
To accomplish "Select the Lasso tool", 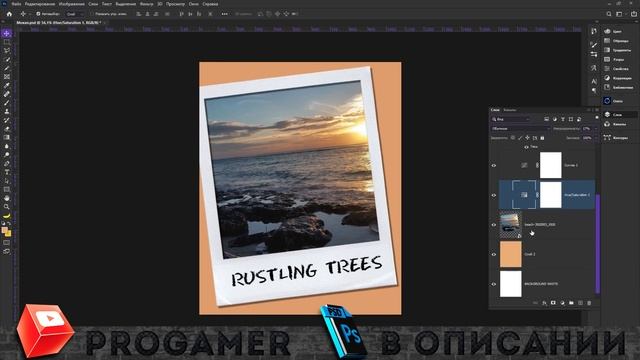I will coord(7,51).
